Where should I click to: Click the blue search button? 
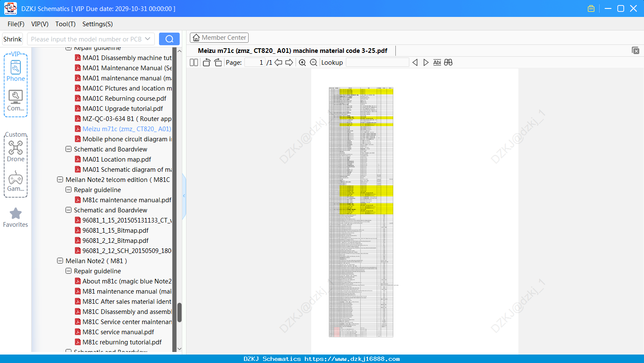[169, 39]
